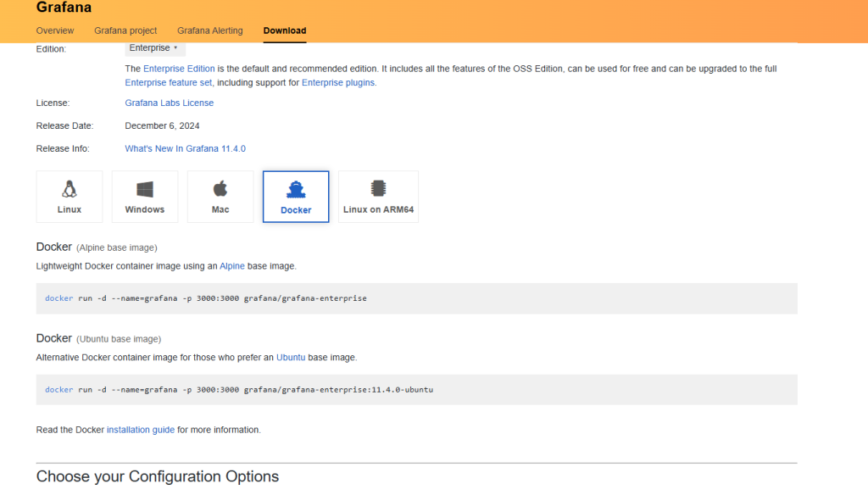This screenshot has width=868, height=495.
Task: Click the Edition label
Action: (x=51, y=48)
